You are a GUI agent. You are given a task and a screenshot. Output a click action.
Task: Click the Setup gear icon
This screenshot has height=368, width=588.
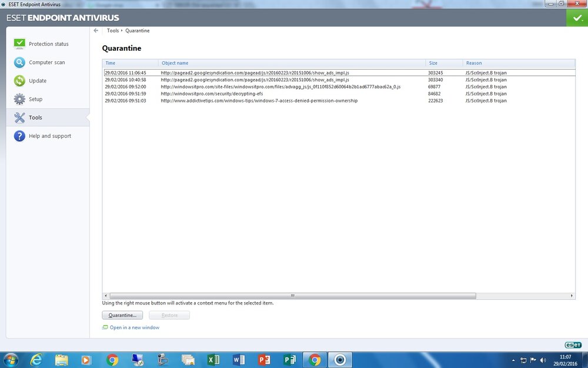[x=19, y=99]
